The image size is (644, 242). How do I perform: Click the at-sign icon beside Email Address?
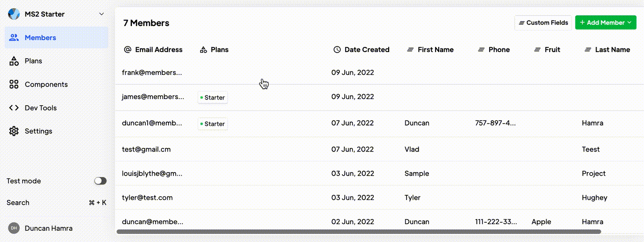click(127, 50)
